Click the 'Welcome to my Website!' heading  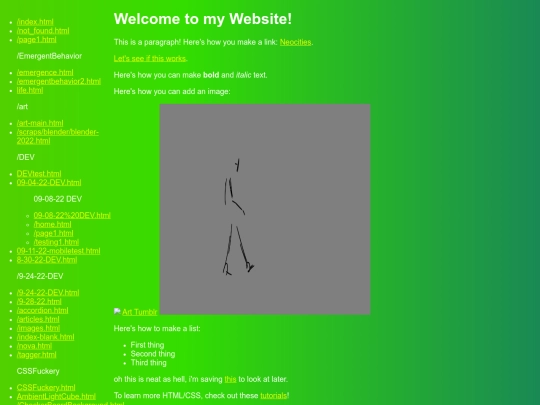(x=203, y=19)
